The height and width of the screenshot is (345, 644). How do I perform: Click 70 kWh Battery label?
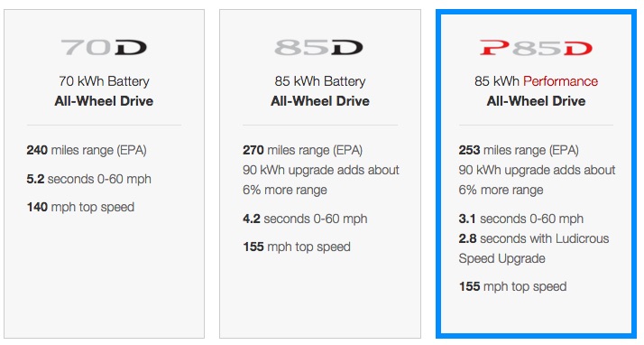pyautogui.click(x=104, y=81)
